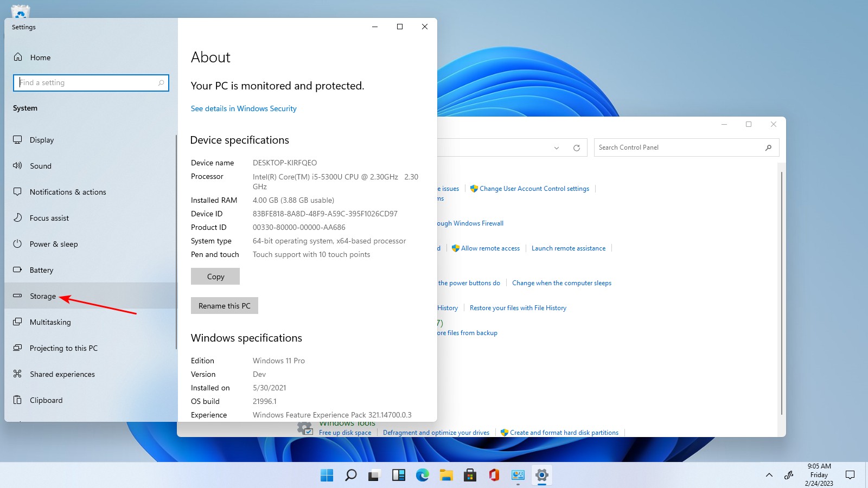Open Allow remote access in Control Panel

(x=490, y=248)
